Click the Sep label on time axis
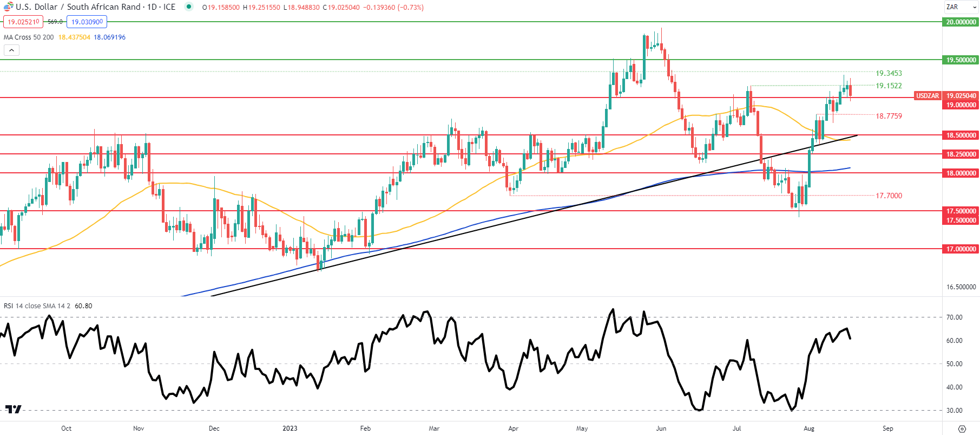 point(888,428)
